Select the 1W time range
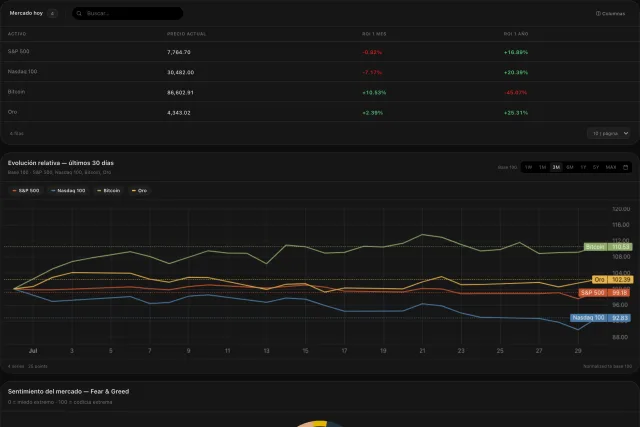Screen dimensions: 640x427 click(x=529, y=167)
